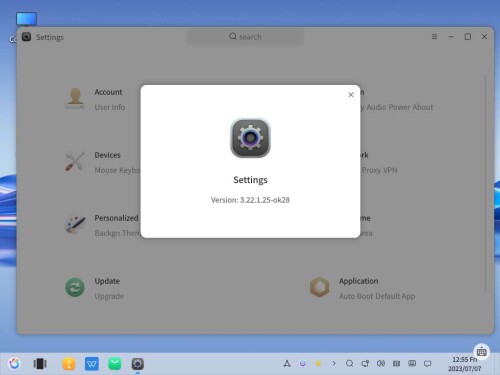
Task: Open the Devices tools icon
Action: (x=75, y=161)
